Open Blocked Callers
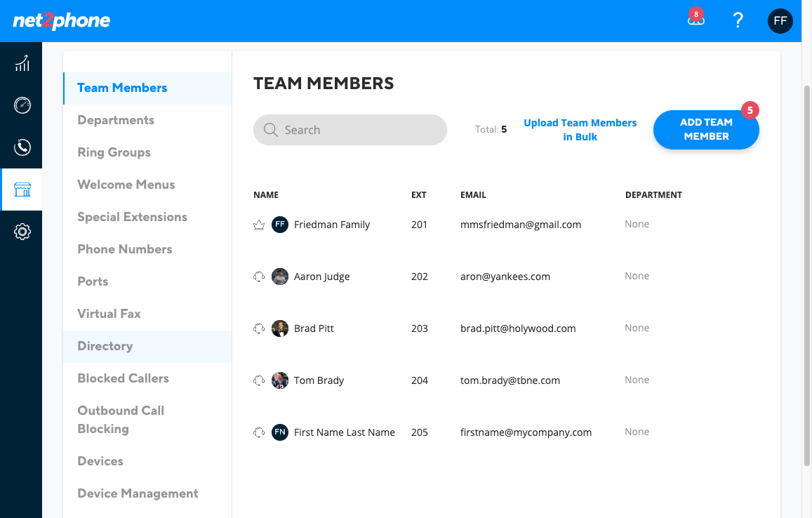812x518 pixels. 147,378
